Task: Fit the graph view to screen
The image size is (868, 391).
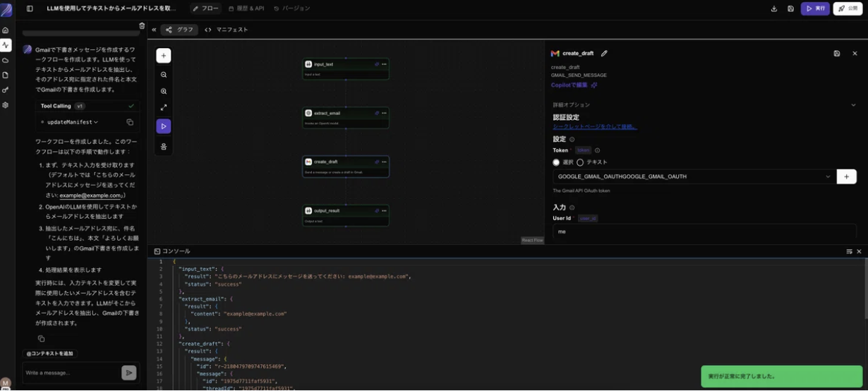Action: [x=164, y=107]
